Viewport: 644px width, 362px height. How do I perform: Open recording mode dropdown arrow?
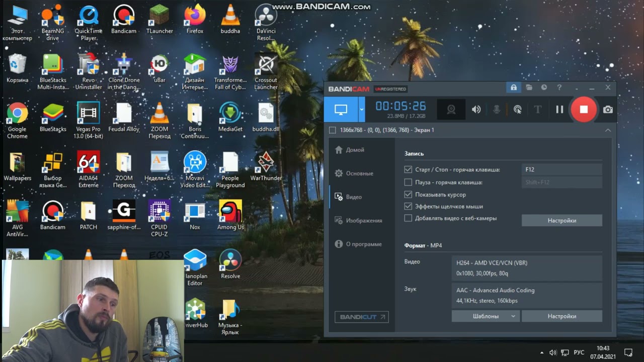pyautogui.click(x=361, y=109)
